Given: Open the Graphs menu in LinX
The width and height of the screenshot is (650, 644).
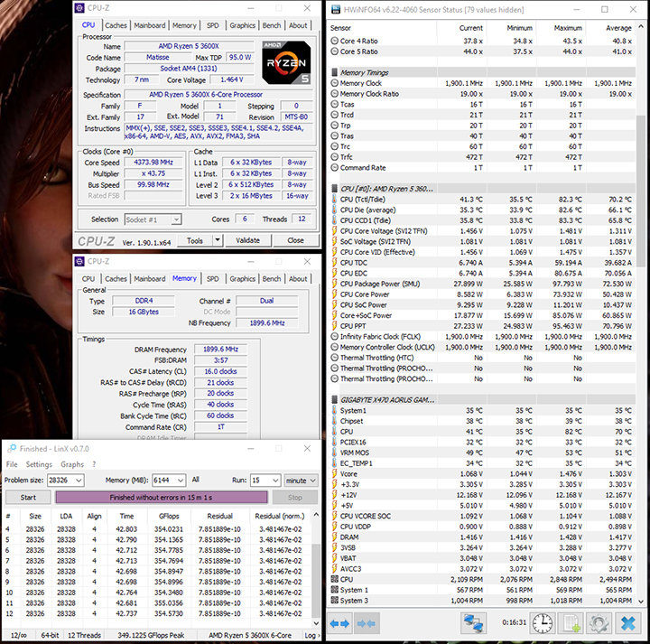Looking at the screenshot, I should click(x=72, y=464).
